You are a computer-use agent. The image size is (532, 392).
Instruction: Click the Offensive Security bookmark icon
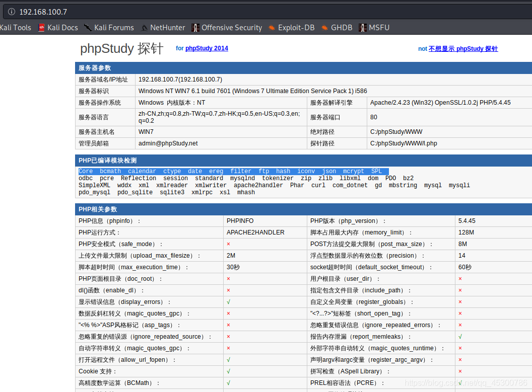point(195,28)
